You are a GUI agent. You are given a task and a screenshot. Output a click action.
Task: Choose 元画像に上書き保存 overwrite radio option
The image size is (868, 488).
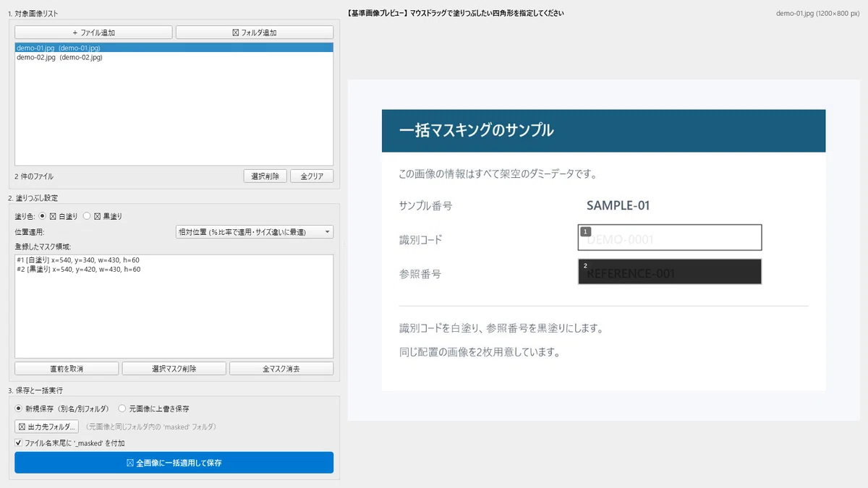coord(122,408)
